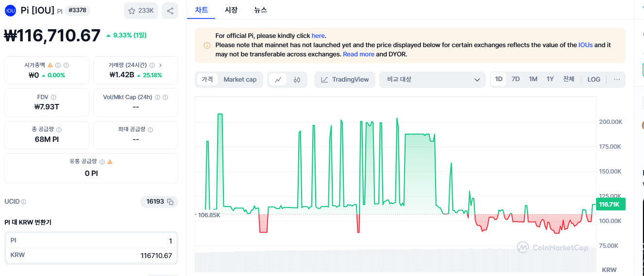The image size is (644, 276).
Task: Switch to line chart icon
Action: [x=278, y=80]
